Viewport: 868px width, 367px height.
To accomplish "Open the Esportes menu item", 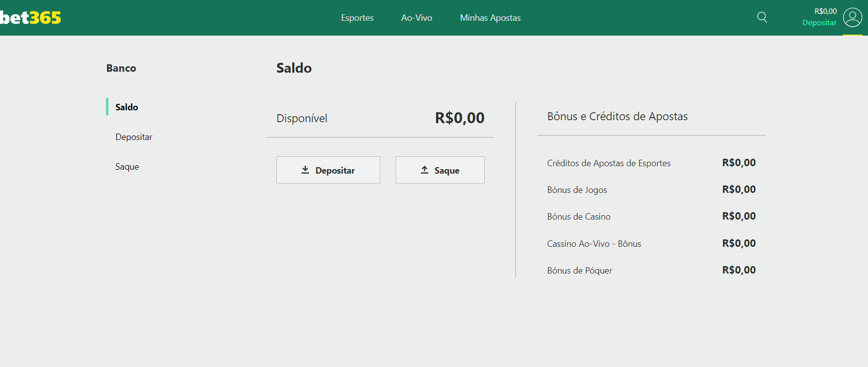I will (357, 18).
